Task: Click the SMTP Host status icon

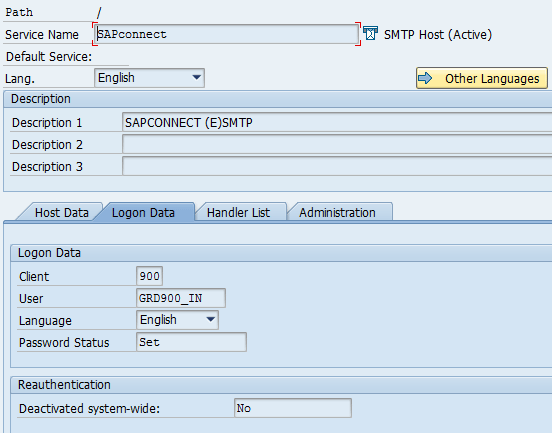Action: pyautogui.click(x=370, y=34)
